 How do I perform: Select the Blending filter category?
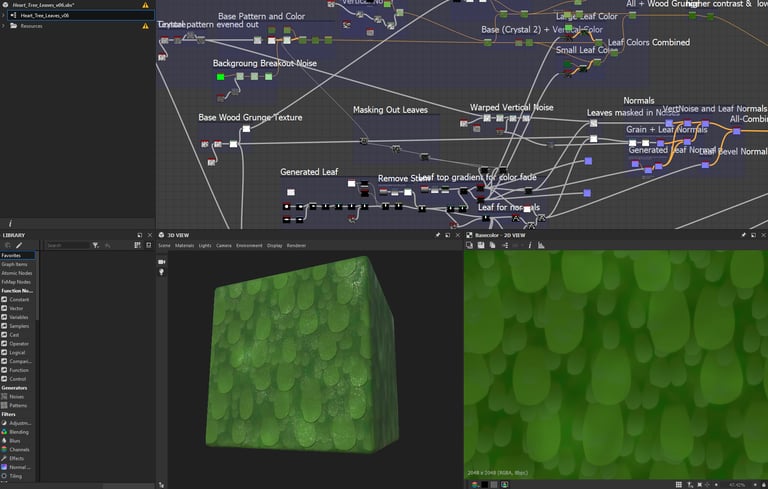click(18, 432)
